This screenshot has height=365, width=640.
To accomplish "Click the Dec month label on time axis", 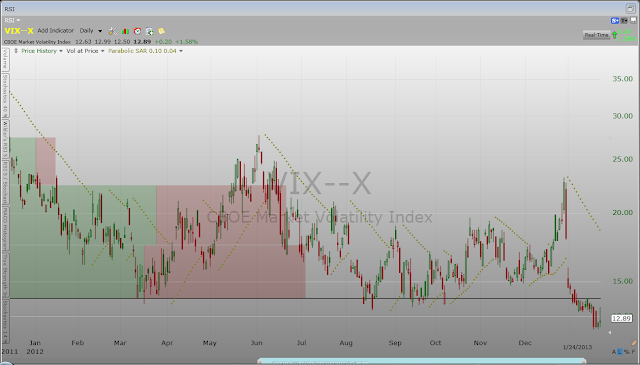I will click(525, 343).
